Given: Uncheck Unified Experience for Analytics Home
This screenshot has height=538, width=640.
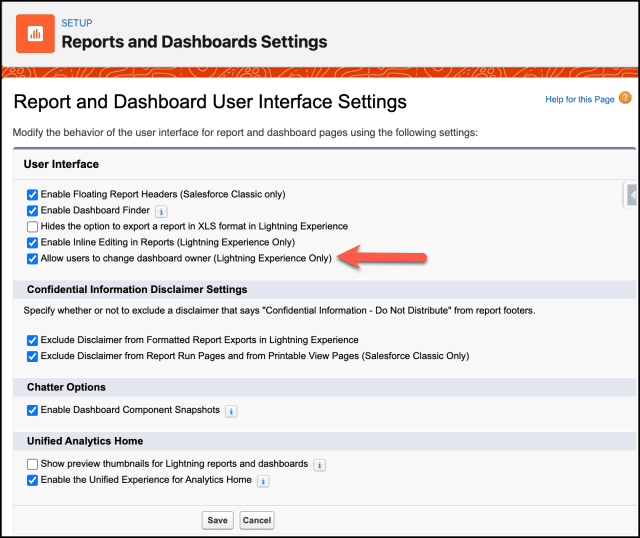Looking at the screenshot, I should tap(33, 480).
